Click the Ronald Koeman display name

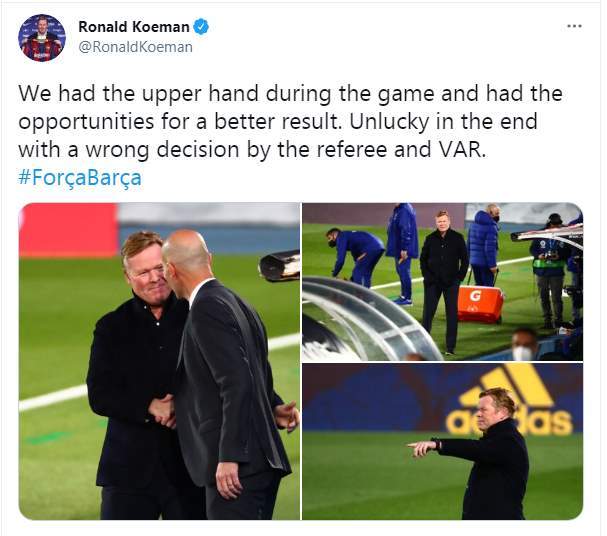click(x=134, y=27)
